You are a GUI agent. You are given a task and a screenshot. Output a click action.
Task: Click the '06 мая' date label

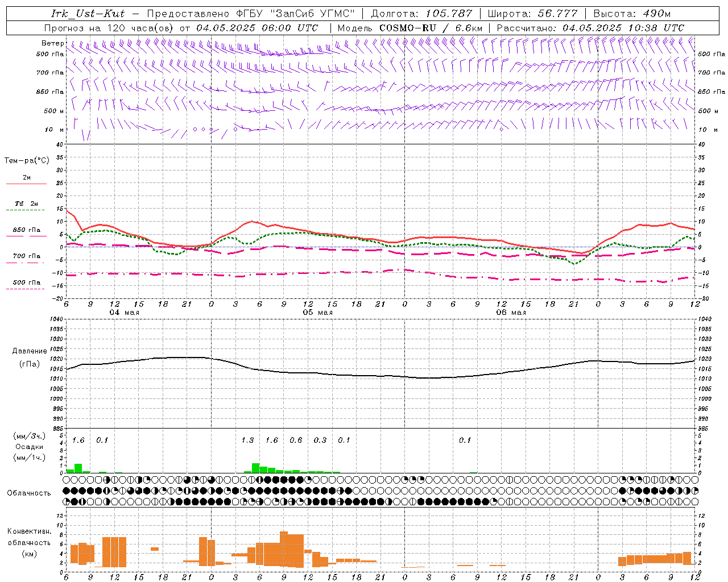point(511,313)
